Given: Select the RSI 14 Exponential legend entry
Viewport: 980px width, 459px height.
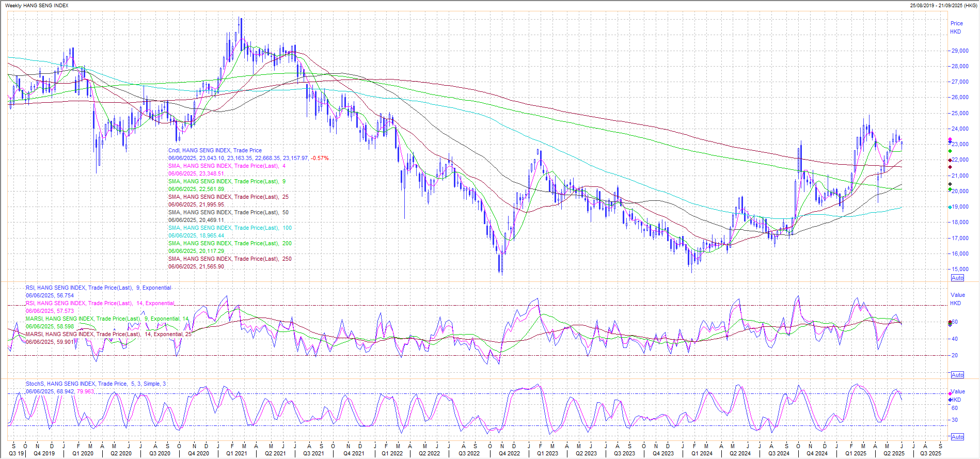Looking at the screenshot, I should 100,303.
